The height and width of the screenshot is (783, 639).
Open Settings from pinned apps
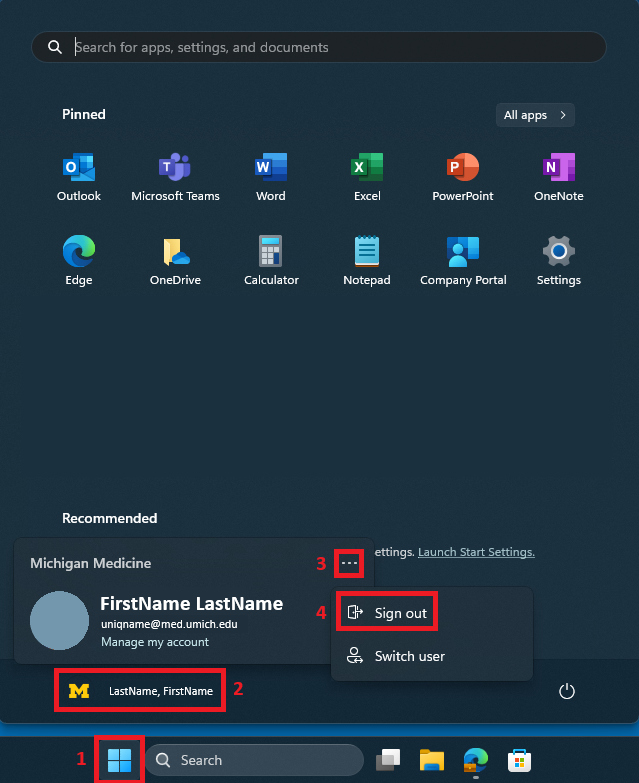tap(559, 260)
